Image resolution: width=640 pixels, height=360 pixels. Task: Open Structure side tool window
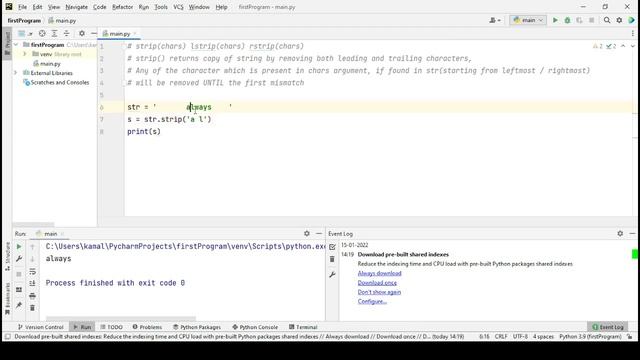7,256
